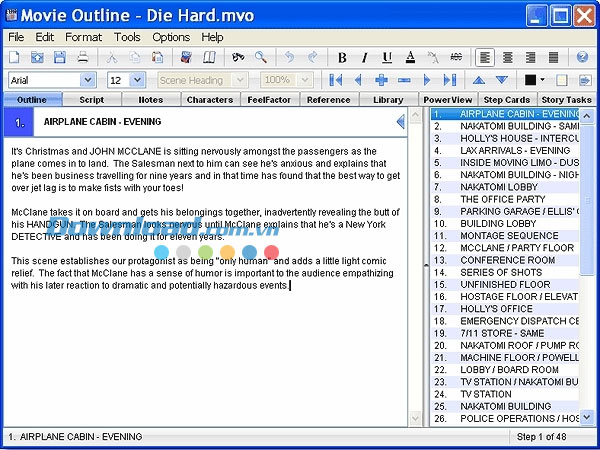The image size is (600, 450).
Task: Click the step number 1 box
Action: pos(19,122)
